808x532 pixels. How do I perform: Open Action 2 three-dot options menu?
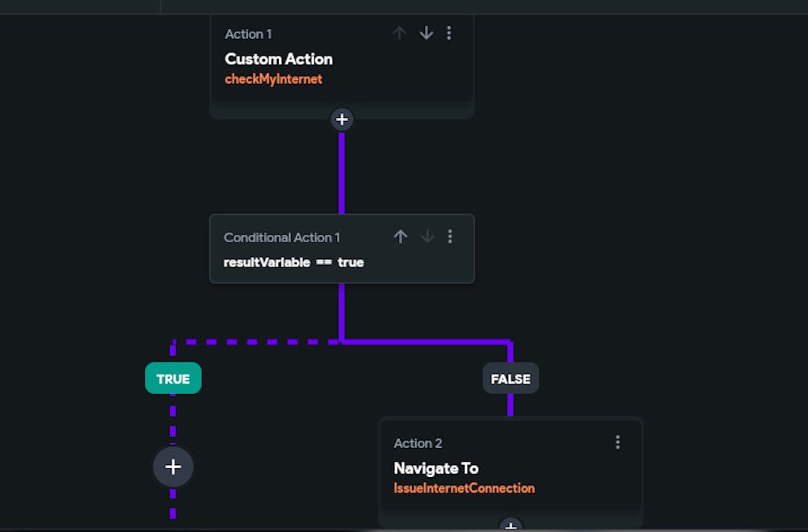point(617,442)
